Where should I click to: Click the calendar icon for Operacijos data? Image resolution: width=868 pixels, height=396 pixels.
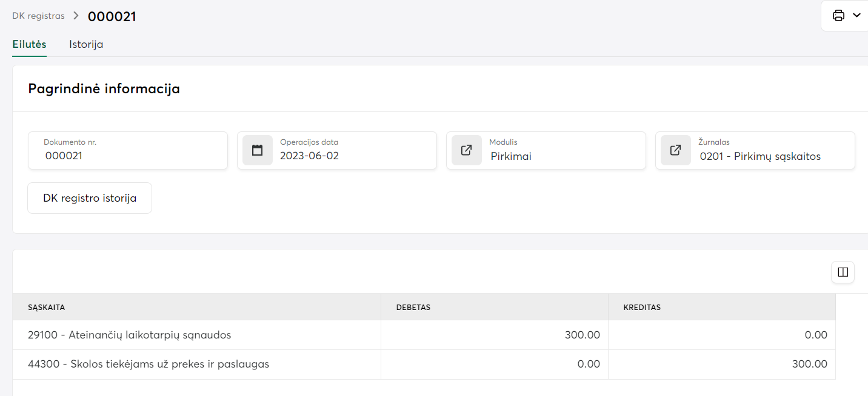258,150
